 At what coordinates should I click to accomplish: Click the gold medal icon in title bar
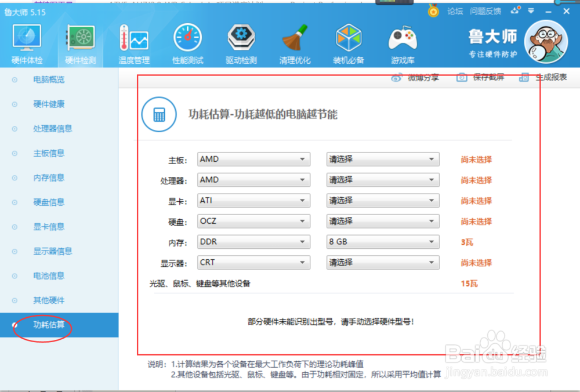pyautogui.click(x=433, y=11)
